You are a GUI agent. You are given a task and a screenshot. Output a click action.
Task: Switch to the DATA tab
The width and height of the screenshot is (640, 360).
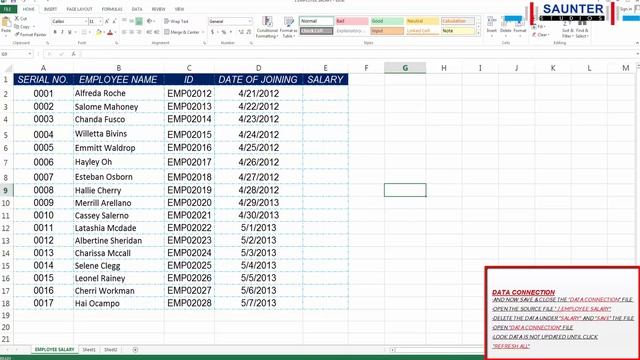tap(137, 9)
